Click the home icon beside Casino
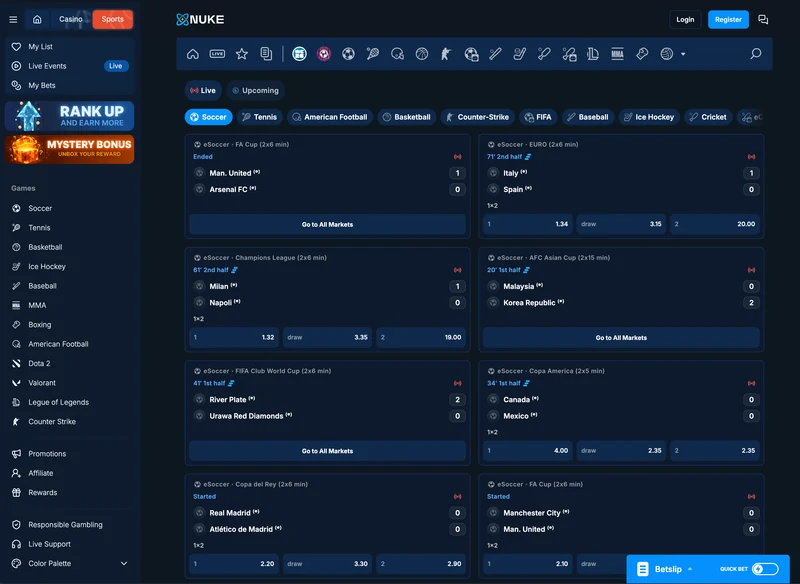The width and height of the screenshot is (800, 584). [37, 19]
